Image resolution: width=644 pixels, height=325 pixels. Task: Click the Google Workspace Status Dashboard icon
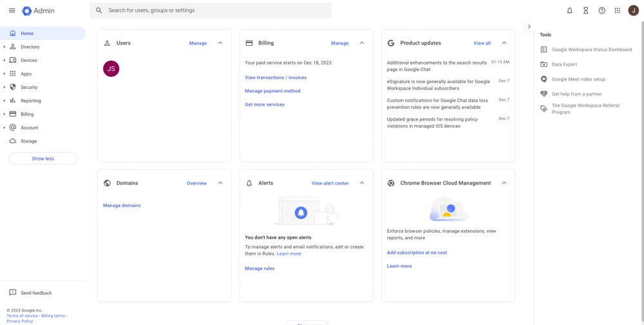tap(544, 50)
